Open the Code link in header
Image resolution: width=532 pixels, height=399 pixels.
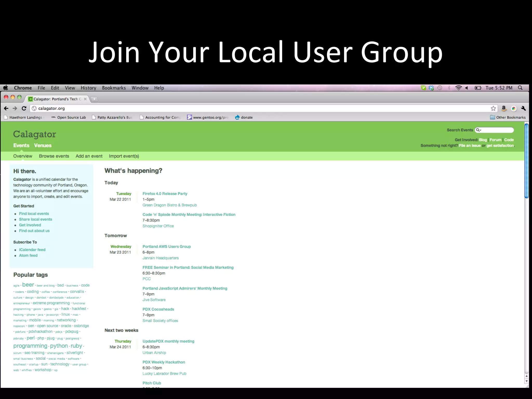509,140
